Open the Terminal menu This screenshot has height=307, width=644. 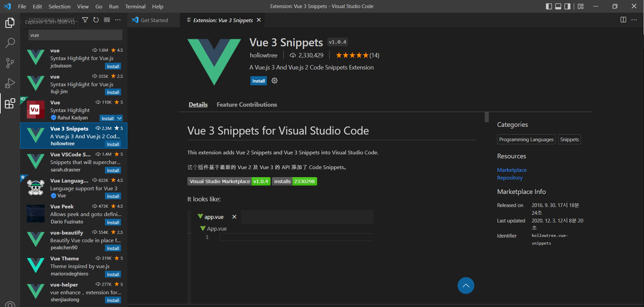[x=135, y=6]
